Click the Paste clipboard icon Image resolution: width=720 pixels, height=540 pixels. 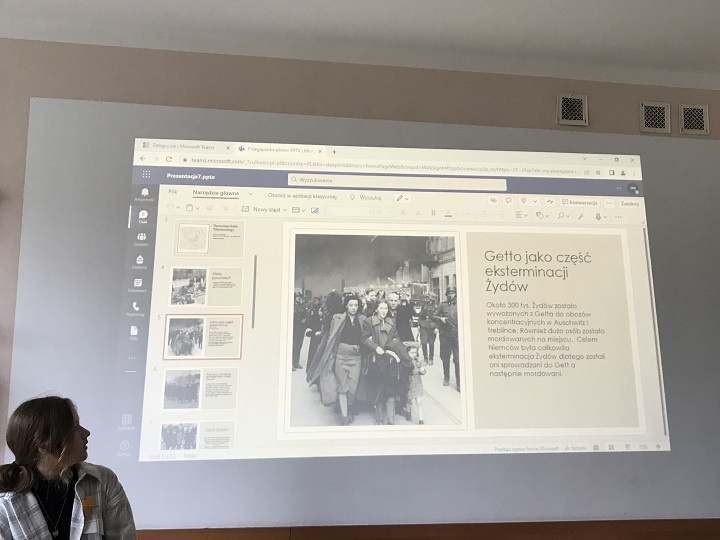189,208
